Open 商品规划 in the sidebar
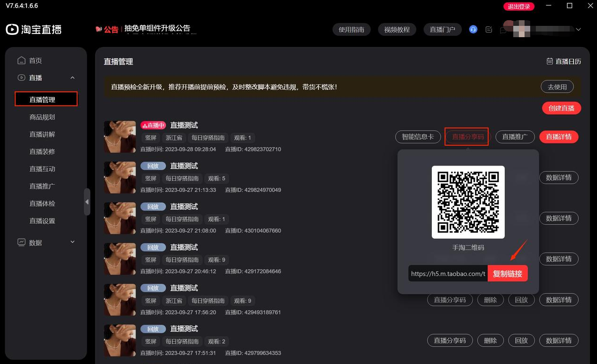Image resolution: width=597 pixels, height=364 pixels. point(42,117)
